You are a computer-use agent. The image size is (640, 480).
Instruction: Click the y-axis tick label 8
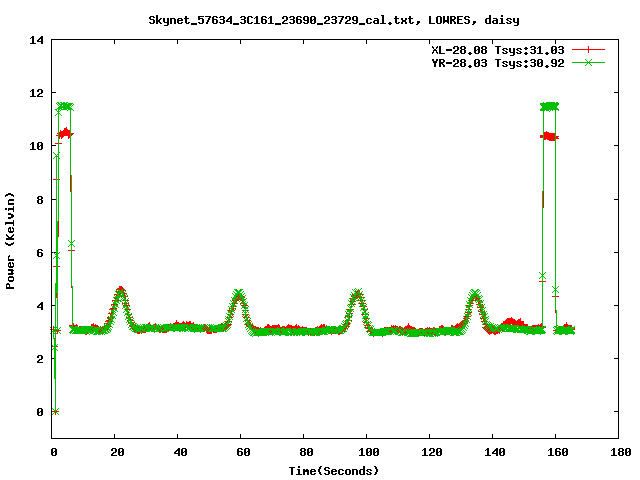(x=40, y=200)
